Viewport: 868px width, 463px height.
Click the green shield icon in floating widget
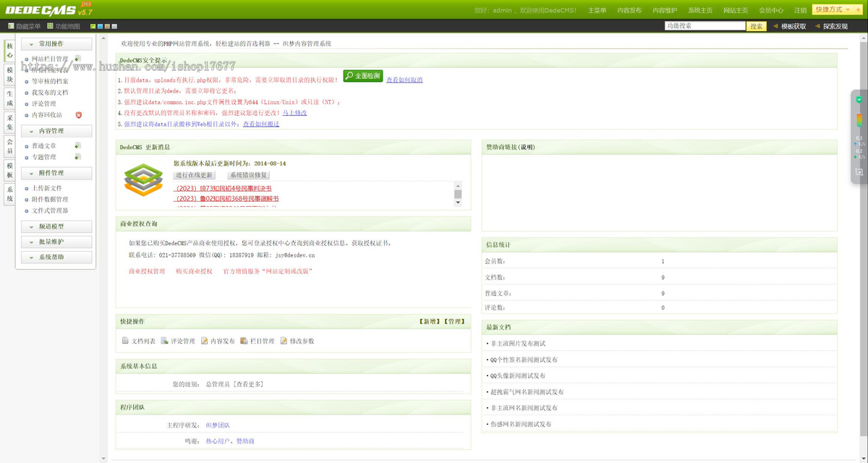pyautogui.click(x=859, y=100)
